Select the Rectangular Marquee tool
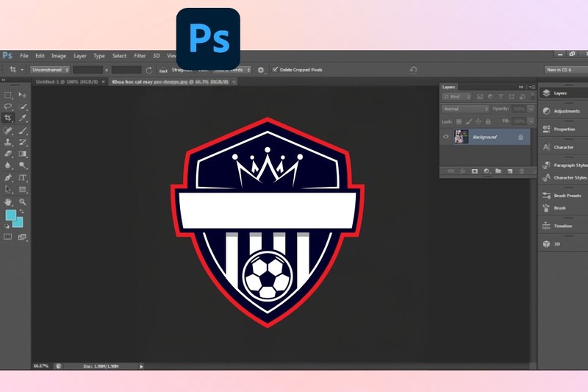Image resolution: width=588 pixels, height=392 pixels. [x=8, y=95]
